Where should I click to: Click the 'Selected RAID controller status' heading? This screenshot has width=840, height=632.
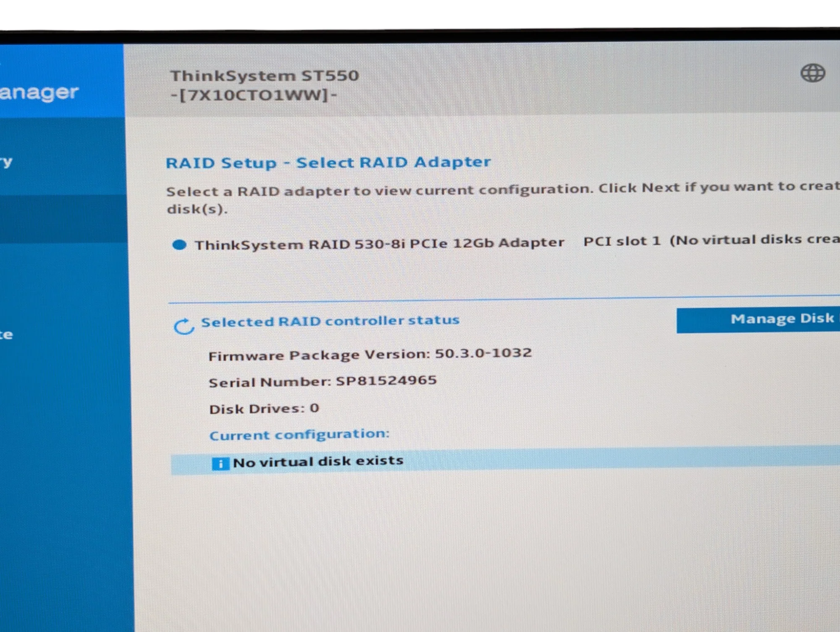[330, 321]
